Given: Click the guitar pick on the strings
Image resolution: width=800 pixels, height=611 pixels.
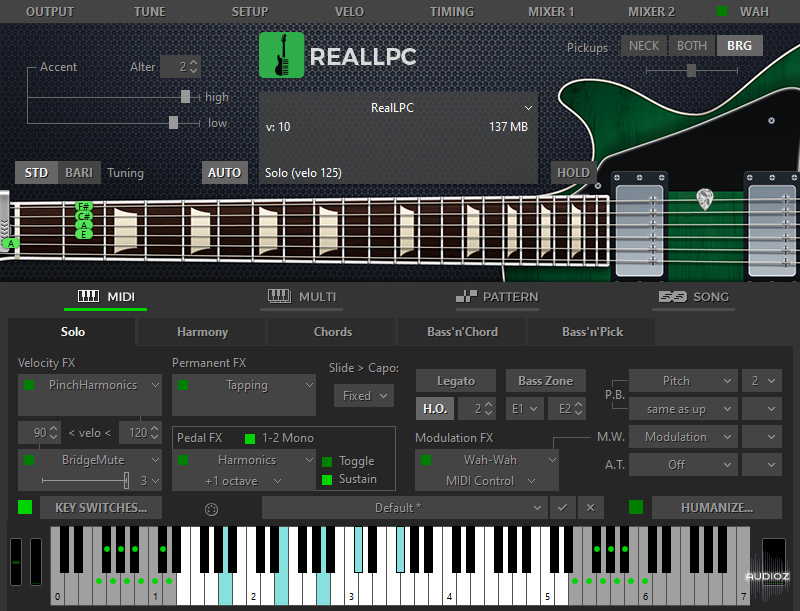Looking at the screenshot, I should point(705,199).
